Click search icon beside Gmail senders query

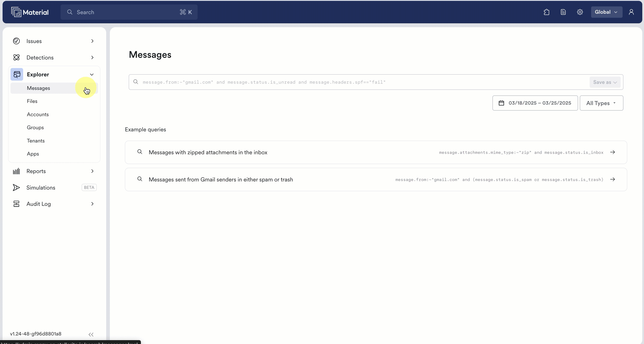(140, 179)
